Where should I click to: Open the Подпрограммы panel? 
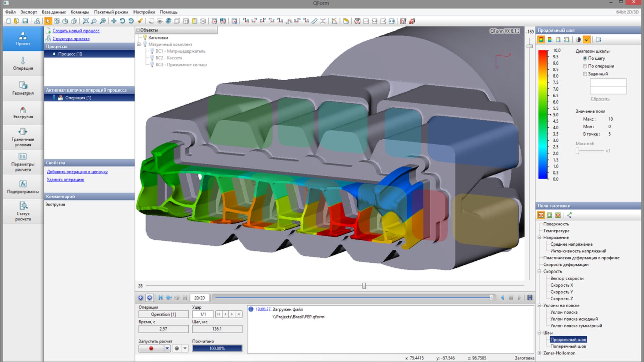pos(22,187)
